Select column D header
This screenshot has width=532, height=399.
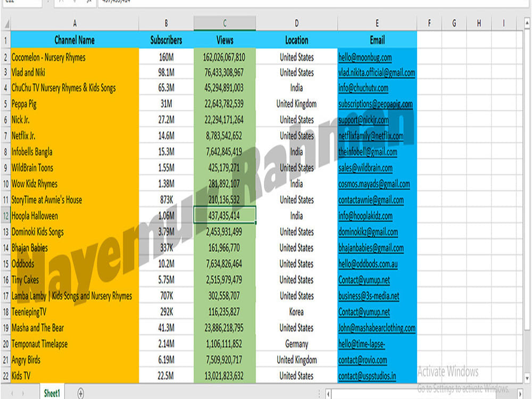(296, 23)
